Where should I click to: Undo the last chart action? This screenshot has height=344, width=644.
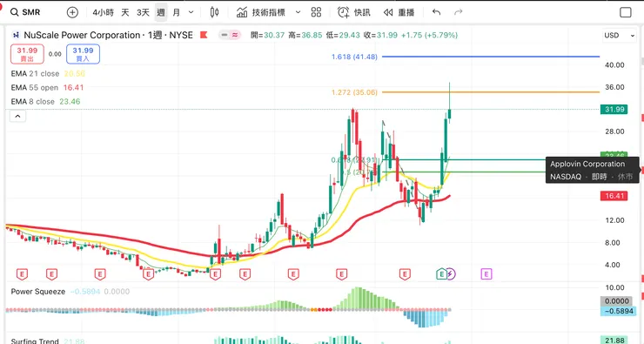point(436,12)
